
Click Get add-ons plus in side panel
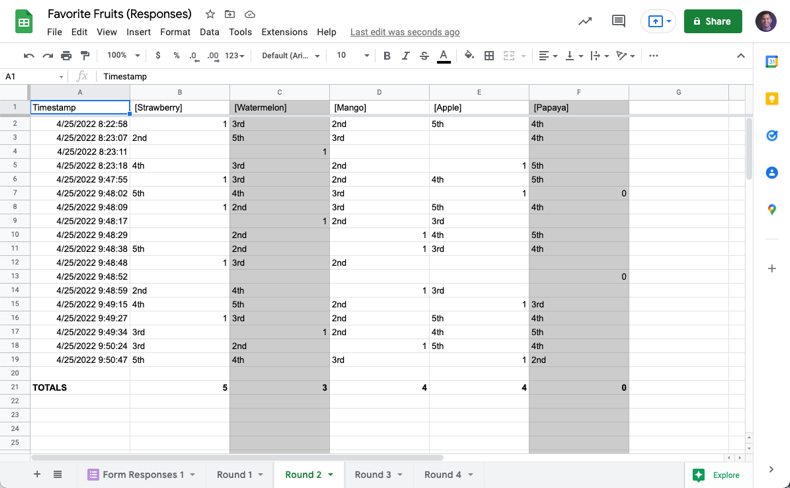tap(771, 268)
